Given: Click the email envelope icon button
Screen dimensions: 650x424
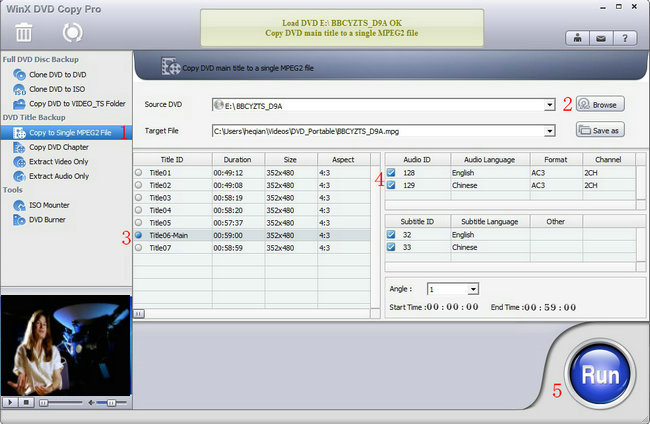Looking at the screenshot, I should [x=601, y=39].
